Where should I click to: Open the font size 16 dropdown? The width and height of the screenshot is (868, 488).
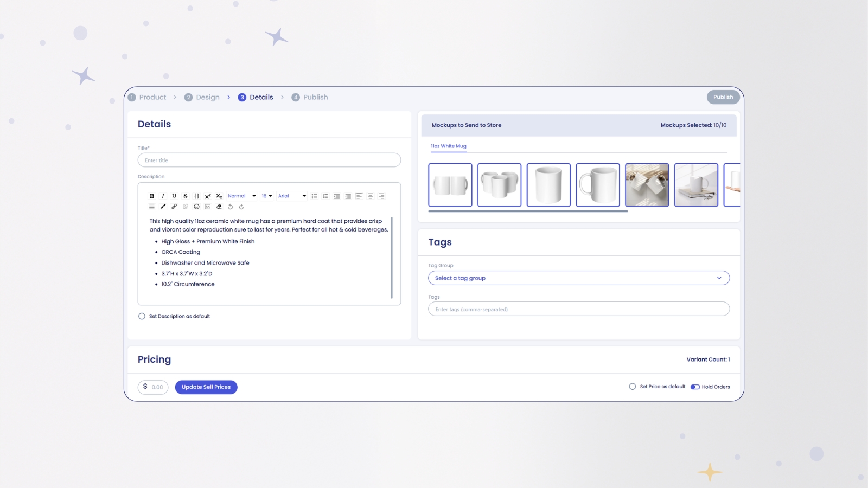click(267, 196)
